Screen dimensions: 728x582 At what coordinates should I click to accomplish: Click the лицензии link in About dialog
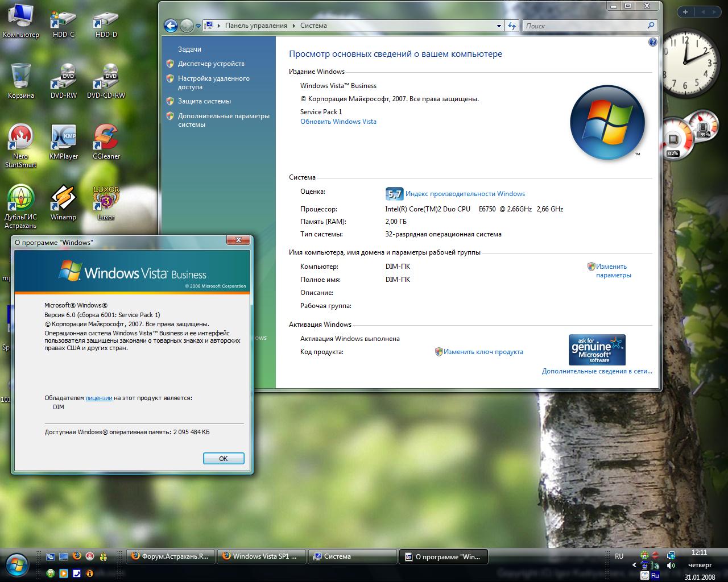99,398
